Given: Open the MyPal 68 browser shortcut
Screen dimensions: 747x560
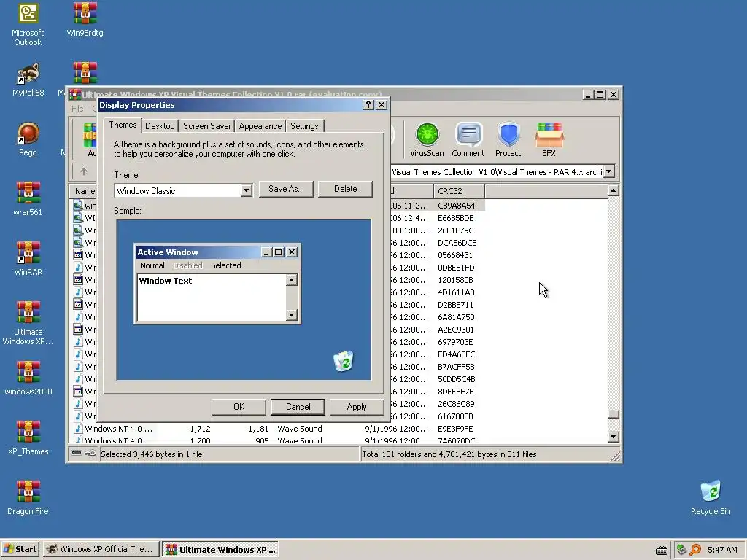Looking at the screenshot, I should click(28, 79).
